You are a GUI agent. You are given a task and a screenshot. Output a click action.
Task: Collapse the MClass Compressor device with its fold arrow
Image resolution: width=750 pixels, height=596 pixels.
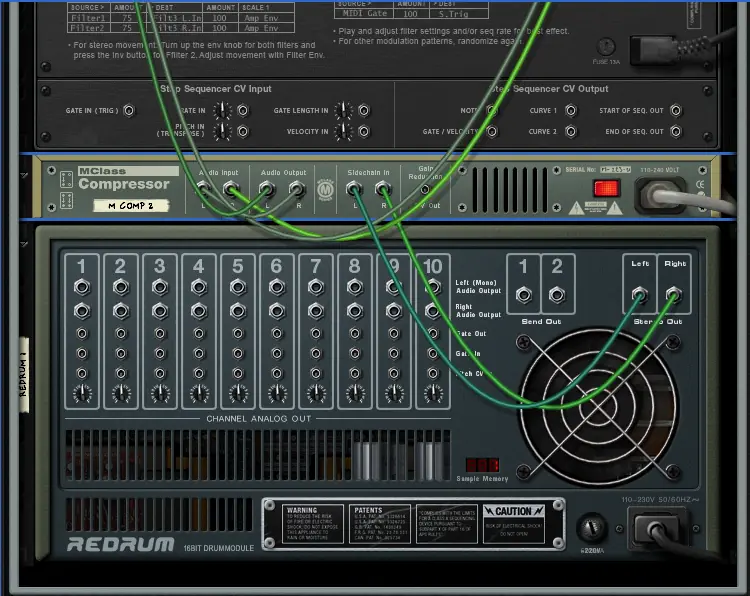click(x=24, y=176)
